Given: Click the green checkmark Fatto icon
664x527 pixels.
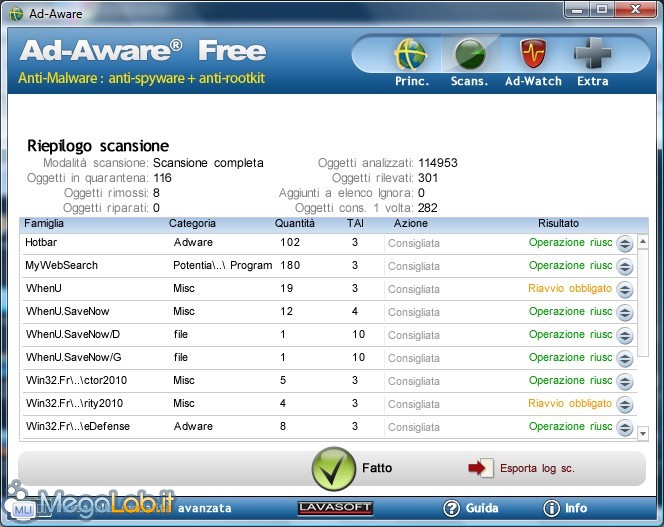Looking at the screenshot, I should [x=334, y=469].
